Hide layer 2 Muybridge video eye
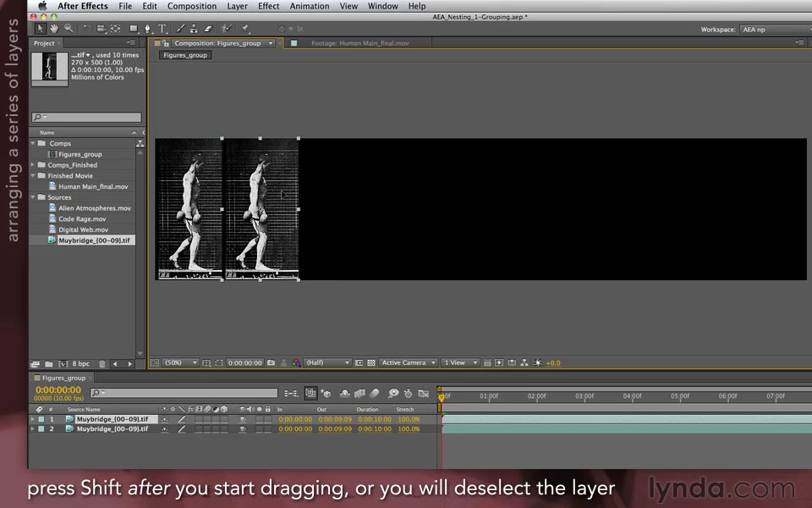 pyautogui.click(x=243, y=429)
